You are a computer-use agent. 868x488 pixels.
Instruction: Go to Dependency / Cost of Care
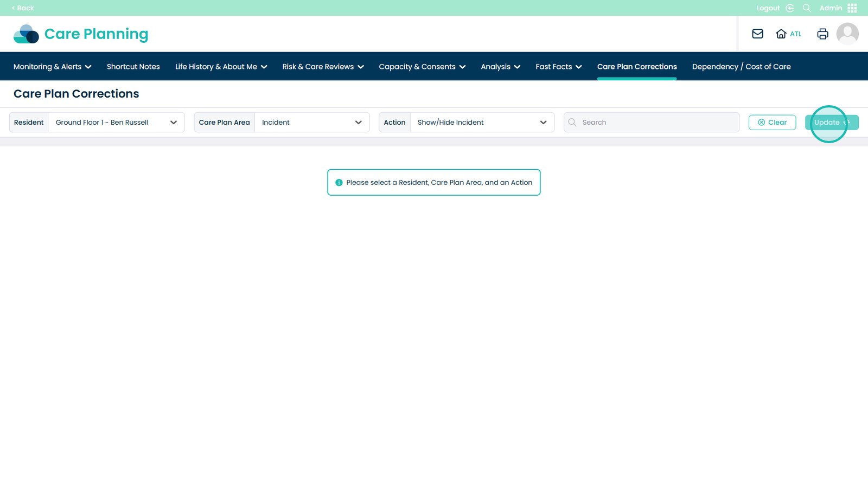(x=741, y=67)
